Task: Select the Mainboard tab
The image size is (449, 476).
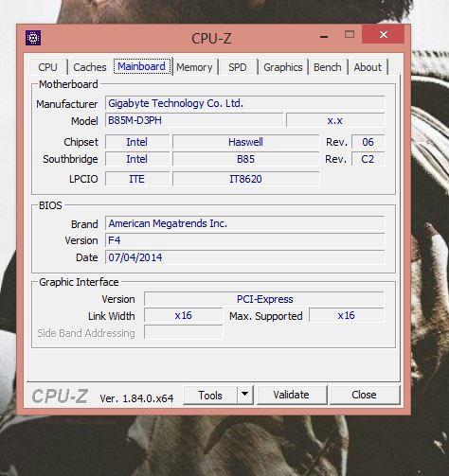Action: (x=142, y=66)
